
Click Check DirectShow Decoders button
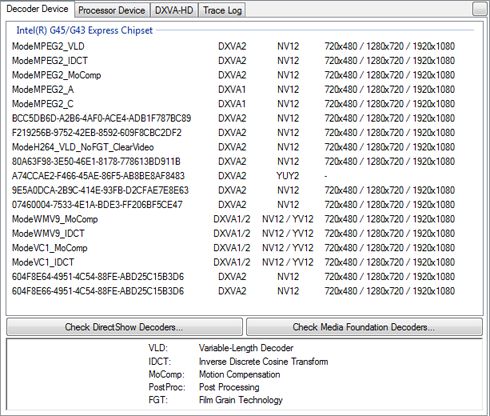pos(124,327)
